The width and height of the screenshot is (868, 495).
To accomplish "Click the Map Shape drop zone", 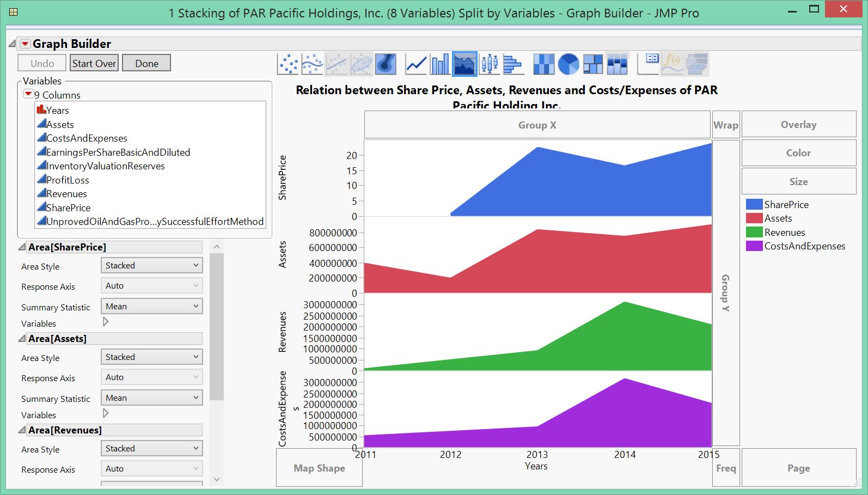I will [319, 468].
